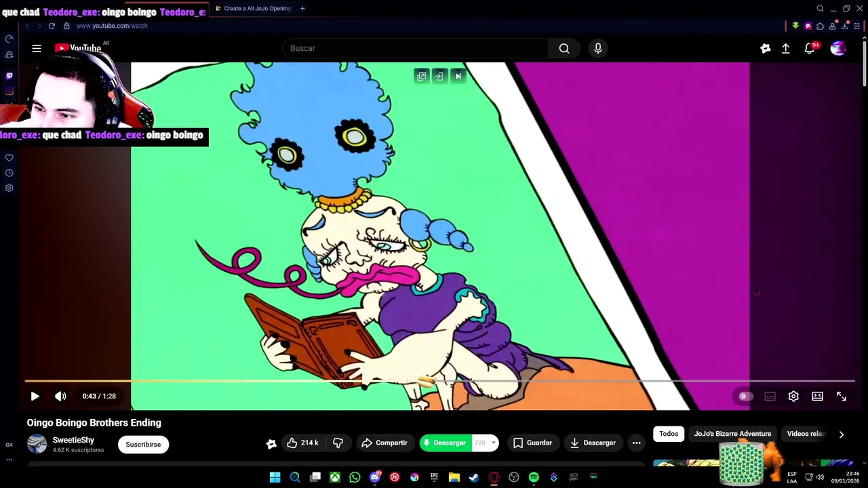Switch to theater mode in the player

pyautogui.click(x=817, y=396)
